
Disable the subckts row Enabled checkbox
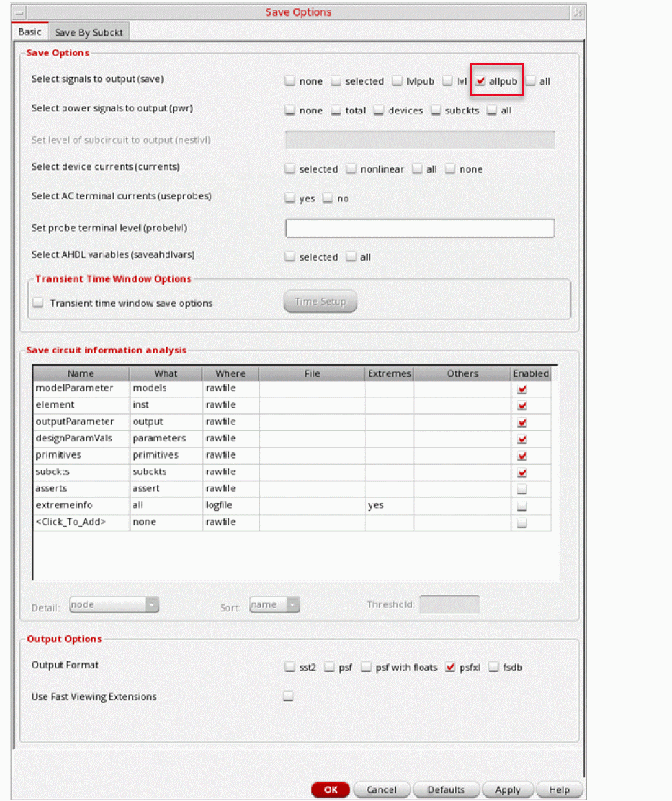click(522, 472)
